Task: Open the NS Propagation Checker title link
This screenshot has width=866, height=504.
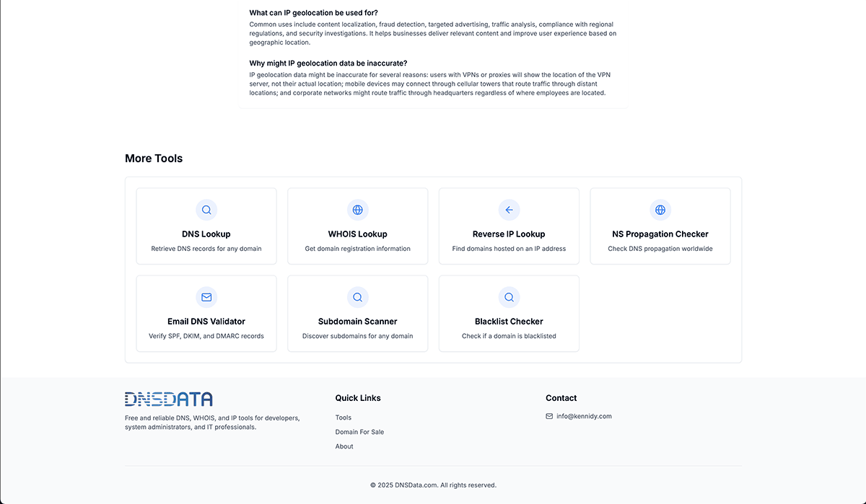Action: [x=660, y=234]
